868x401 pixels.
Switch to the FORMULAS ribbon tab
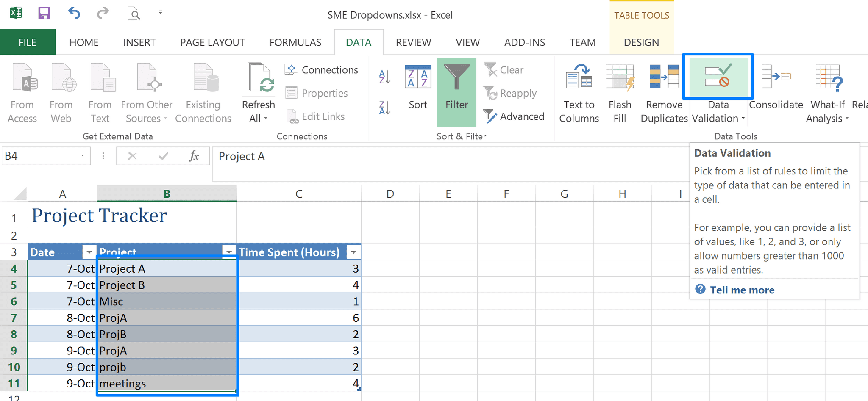coord(295,42)
